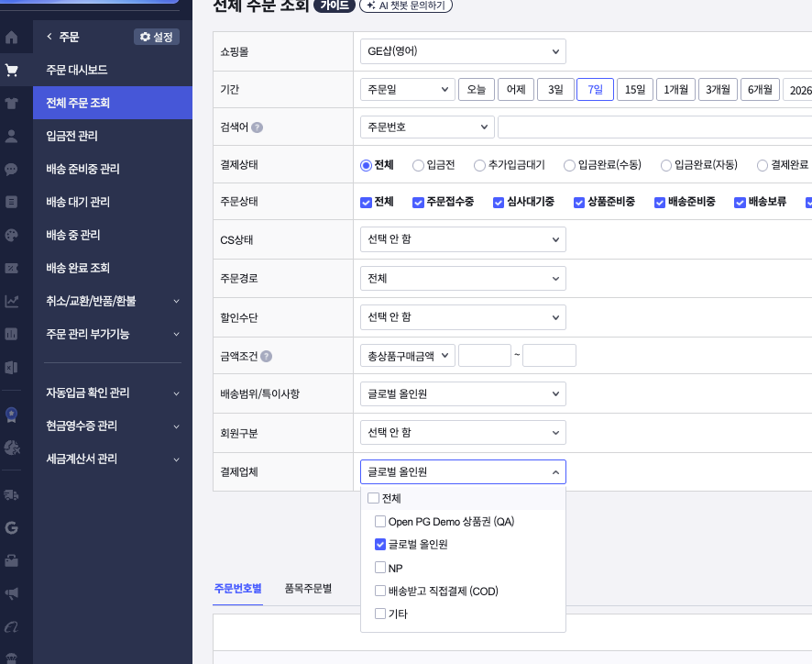Open the megaphone marketing sidebar icon

[x=11, y=593]
